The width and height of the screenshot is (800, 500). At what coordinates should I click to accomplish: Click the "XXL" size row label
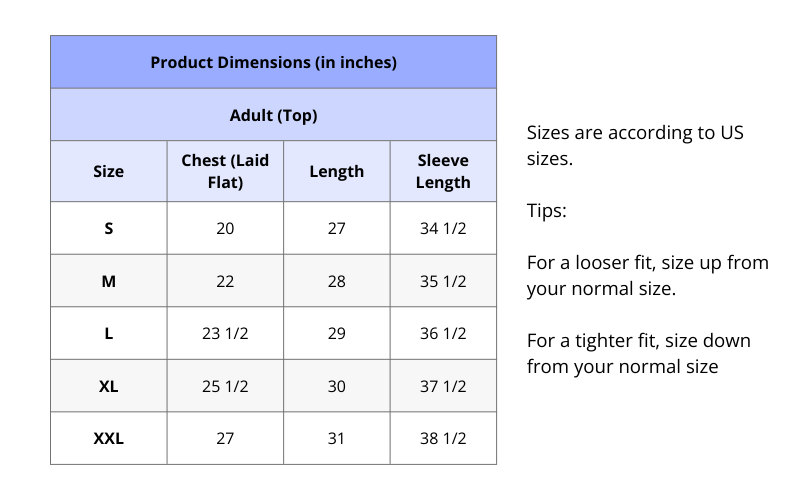[108, 438]
